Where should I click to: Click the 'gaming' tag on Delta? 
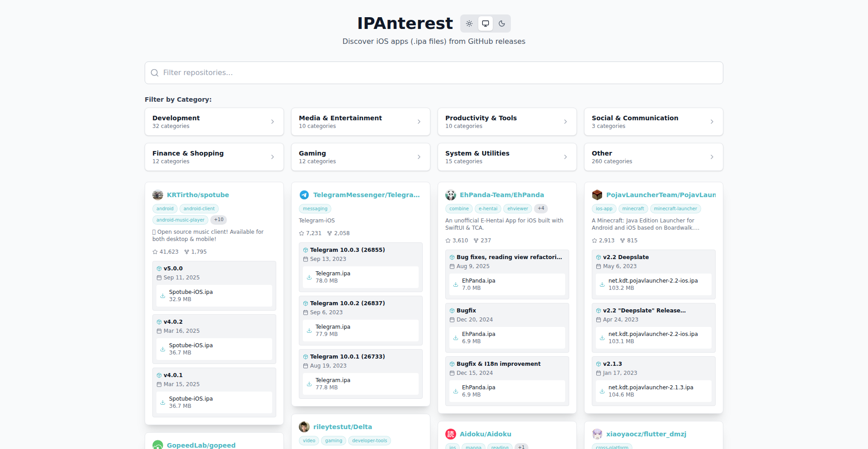(x=334, y=440)
